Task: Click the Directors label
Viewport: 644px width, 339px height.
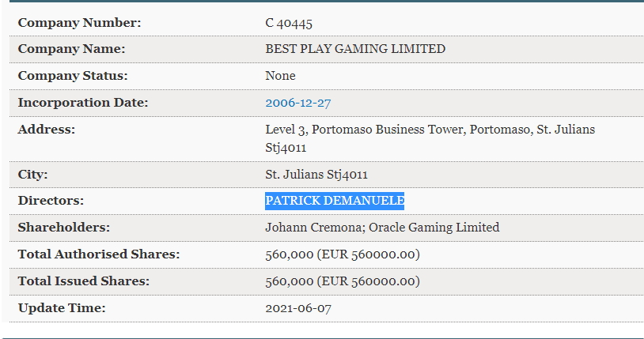Action: pos(51,201)
